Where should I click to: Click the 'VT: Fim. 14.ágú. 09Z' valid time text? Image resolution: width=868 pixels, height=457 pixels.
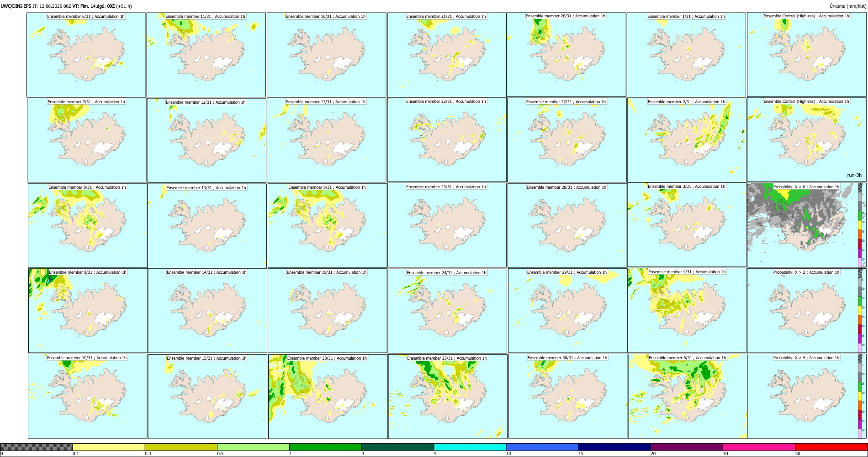click(94, 6)
